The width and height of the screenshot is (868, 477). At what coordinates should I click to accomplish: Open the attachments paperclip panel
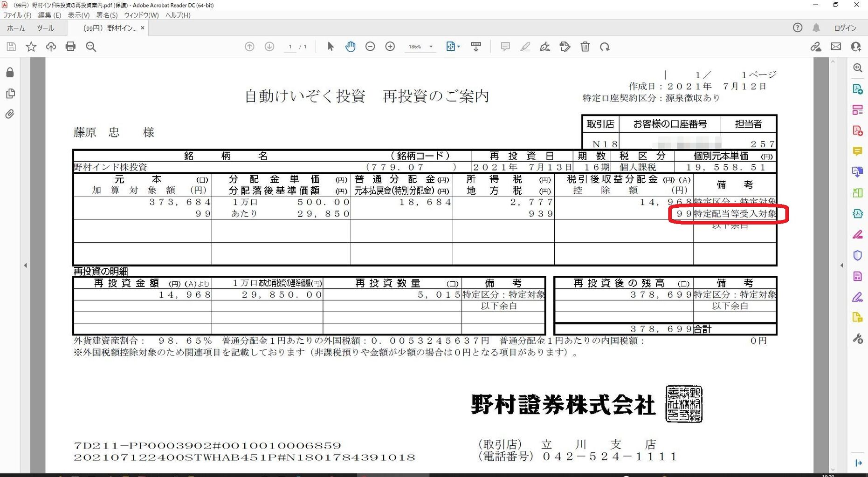point(10,114)
